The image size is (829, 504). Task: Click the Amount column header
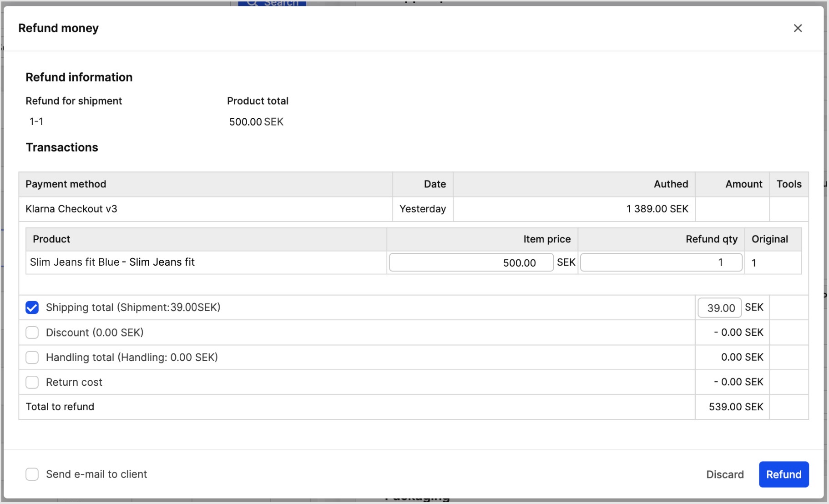tap(743, 184)
